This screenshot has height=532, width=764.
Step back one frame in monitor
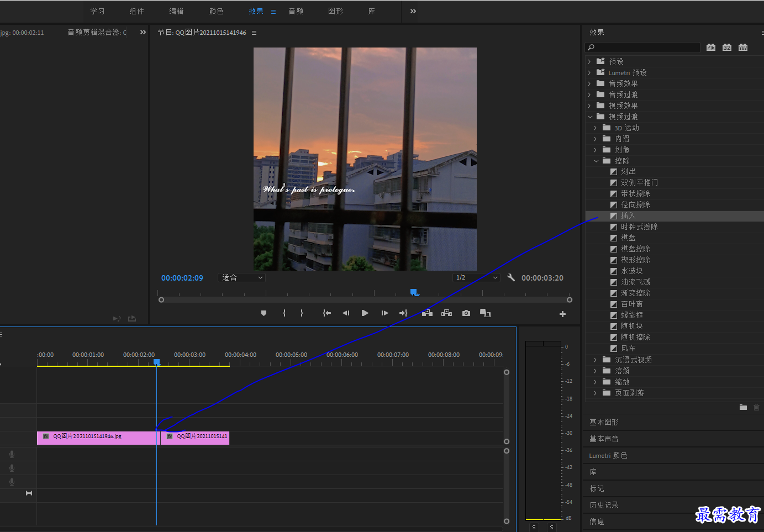coord(346,313)
